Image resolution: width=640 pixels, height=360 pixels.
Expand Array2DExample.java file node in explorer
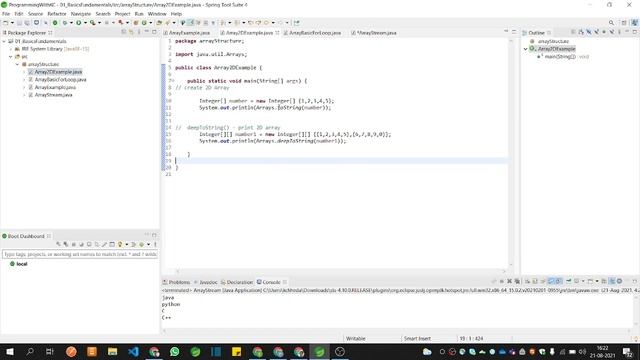(x=24, y=72)
